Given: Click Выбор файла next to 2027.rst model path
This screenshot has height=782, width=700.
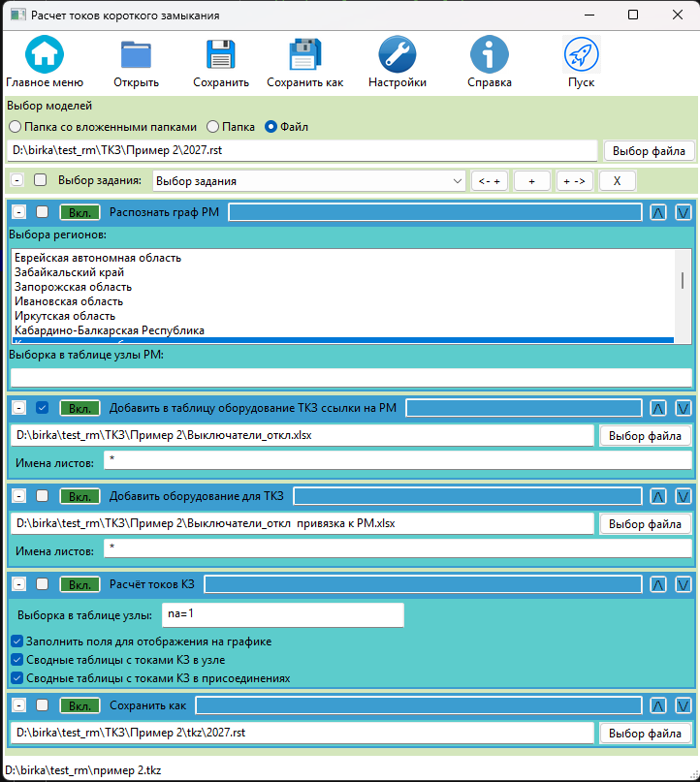Looking at the screenshot, I should [x=649, y=150].
